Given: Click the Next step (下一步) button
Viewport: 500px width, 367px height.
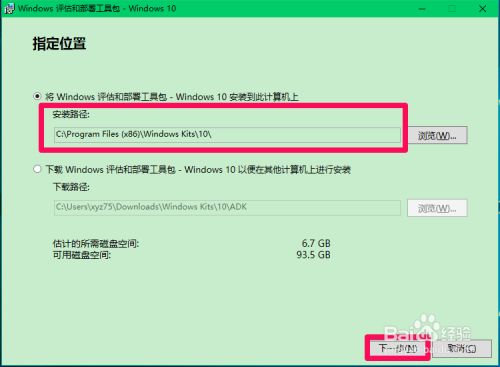Looking at the screenshot, I should 398,348.
